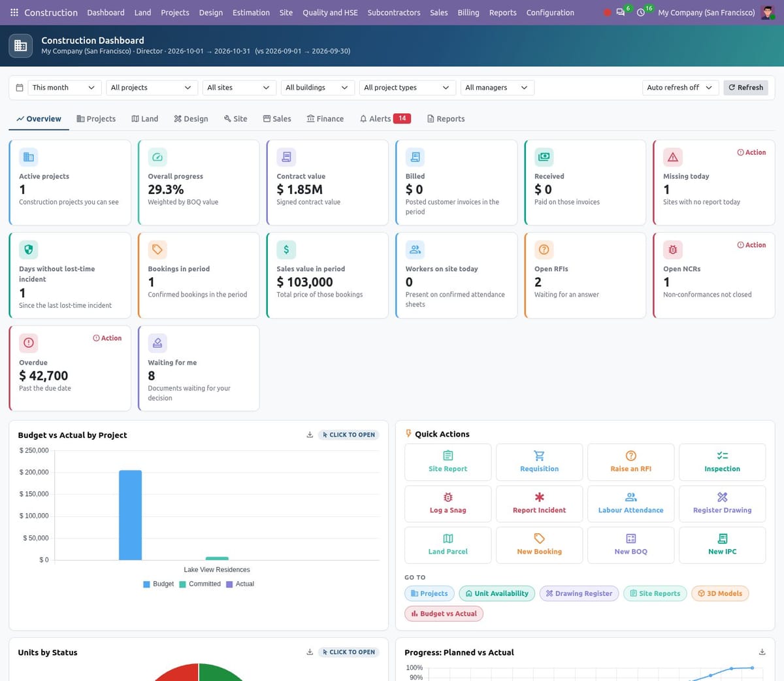
Task: Click the Workers on site people icon
Action: pyautogui.click(x=415, y=250)
